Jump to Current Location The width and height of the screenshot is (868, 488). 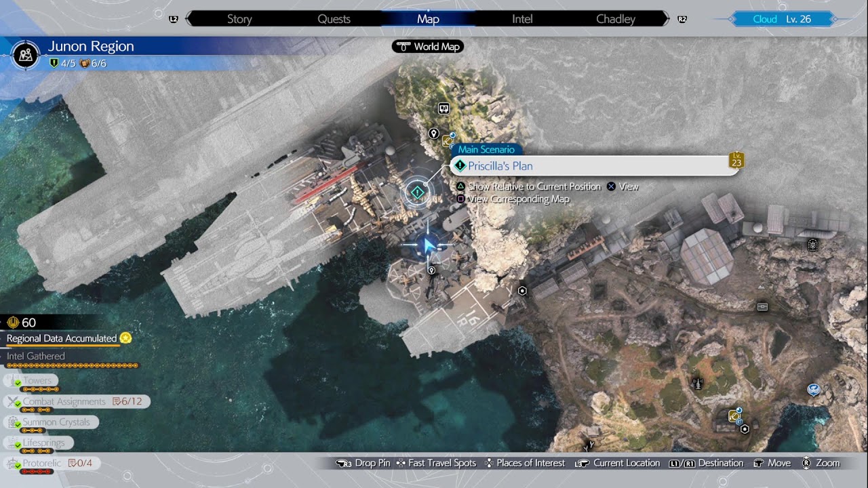pos(617,463)
